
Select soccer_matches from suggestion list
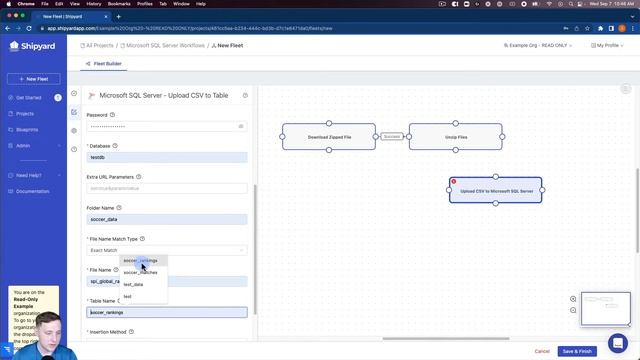[143, 272]
